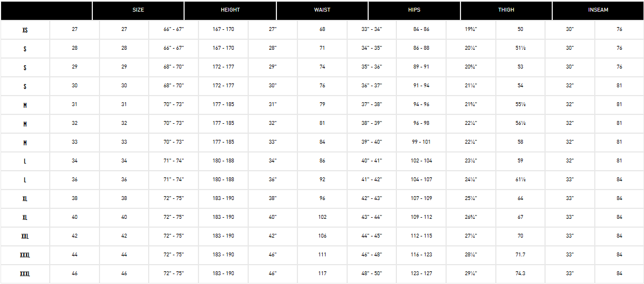Screen dimensions: 644x284
Task: Click the THIGH column header
Action: [506, 10]
